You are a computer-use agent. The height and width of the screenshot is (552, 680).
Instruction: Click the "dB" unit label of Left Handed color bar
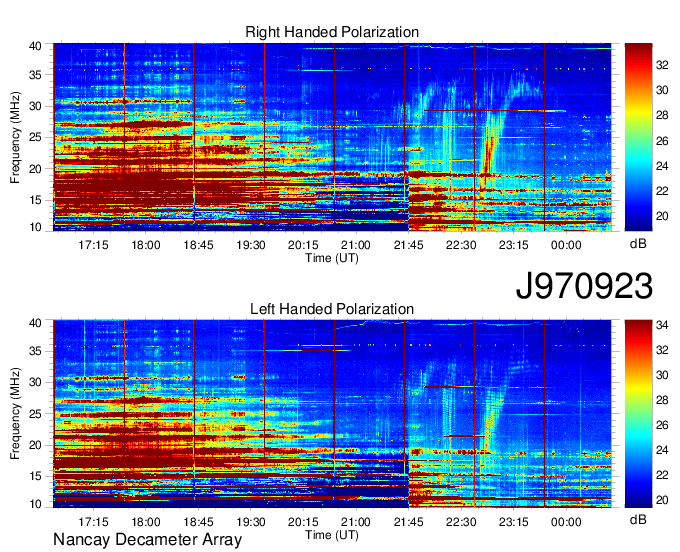point(638,519)
